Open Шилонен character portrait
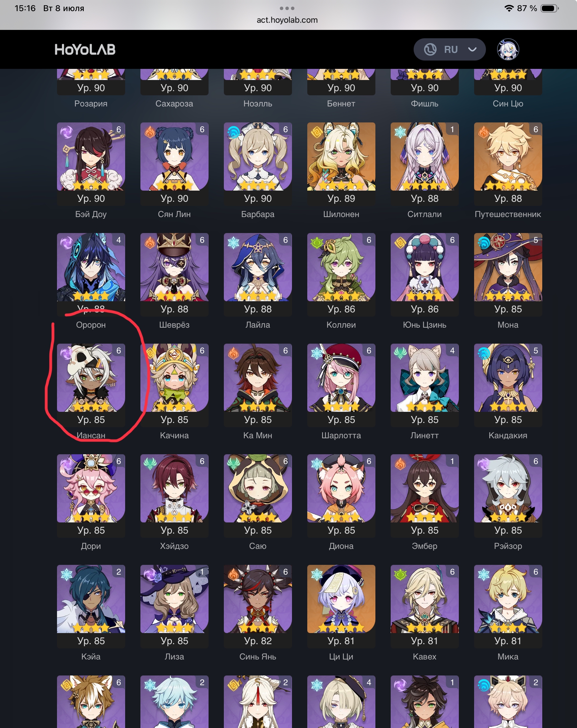This screenshot has width=577, height=728. click(341, 157)
